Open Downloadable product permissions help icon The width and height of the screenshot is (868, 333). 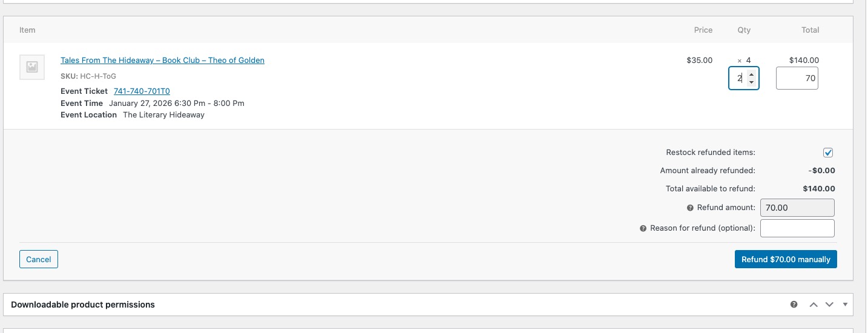[x=794, y=305]
